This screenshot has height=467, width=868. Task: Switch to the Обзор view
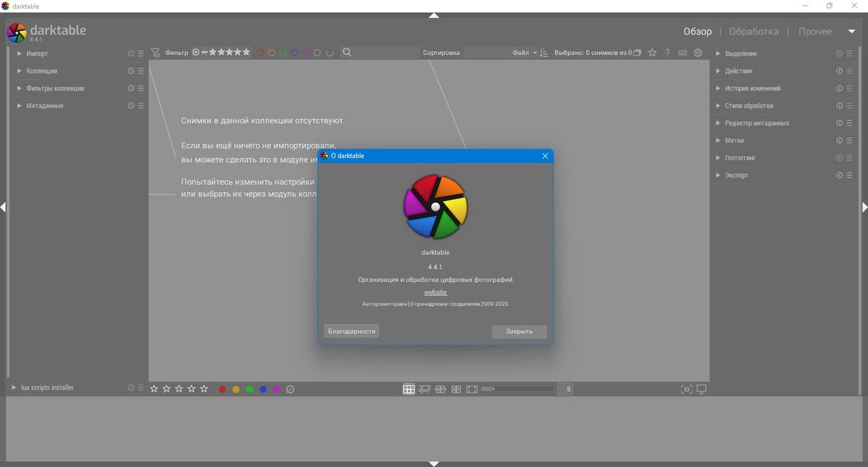click(x=697, y=31)
